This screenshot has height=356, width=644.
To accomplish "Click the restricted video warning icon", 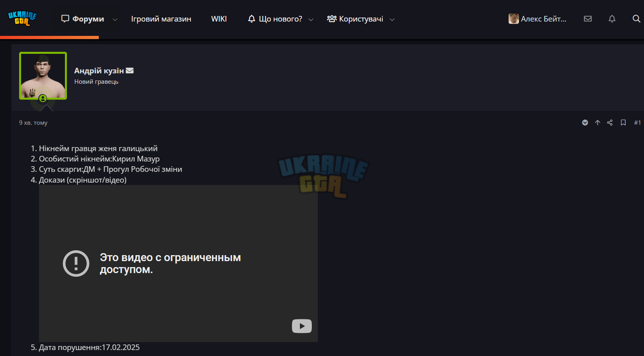I will 76,264.
